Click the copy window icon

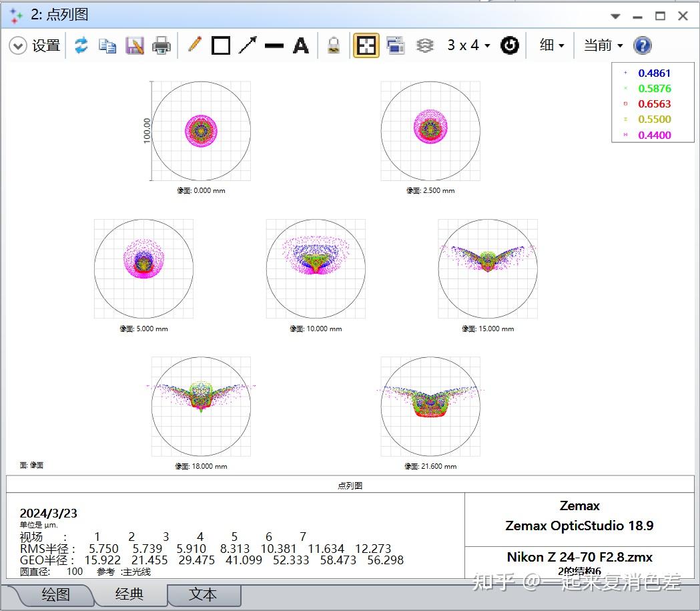pos(107,45)
